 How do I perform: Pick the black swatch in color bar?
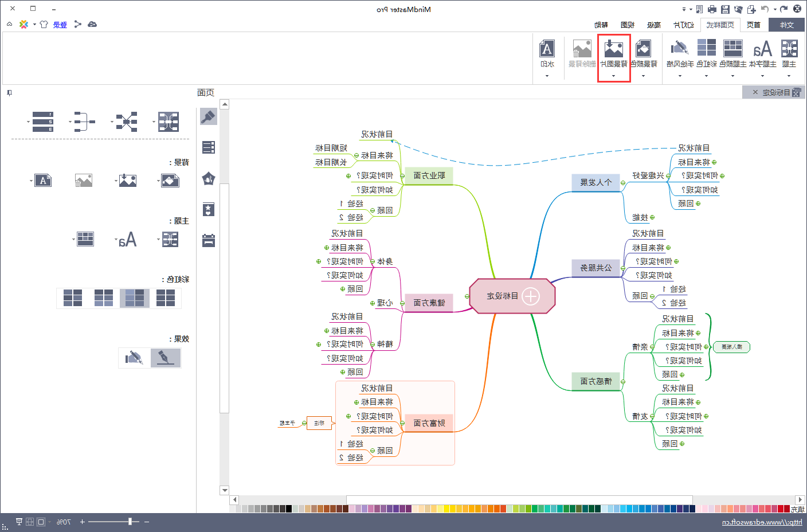(x=289, y=508)
